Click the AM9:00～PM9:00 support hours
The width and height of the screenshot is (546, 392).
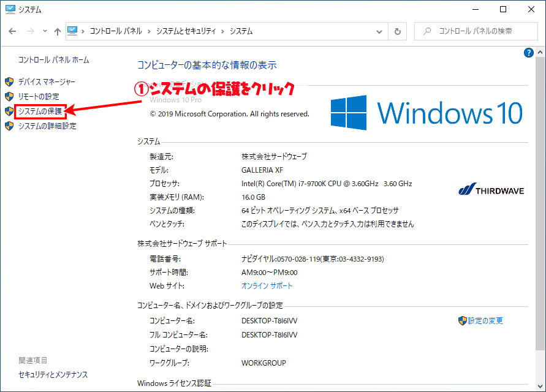270,273
